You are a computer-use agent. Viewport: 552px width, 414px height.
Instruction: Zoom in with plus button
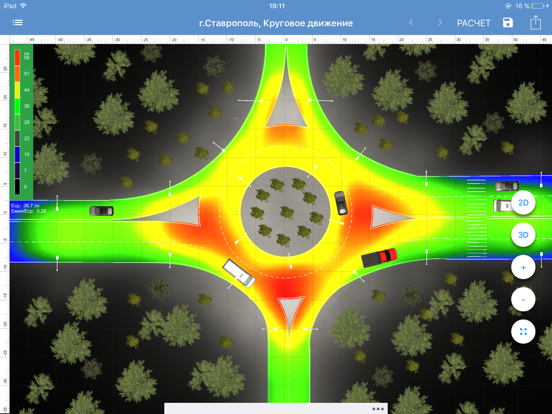pyautogui.click(x=523, y=267)
